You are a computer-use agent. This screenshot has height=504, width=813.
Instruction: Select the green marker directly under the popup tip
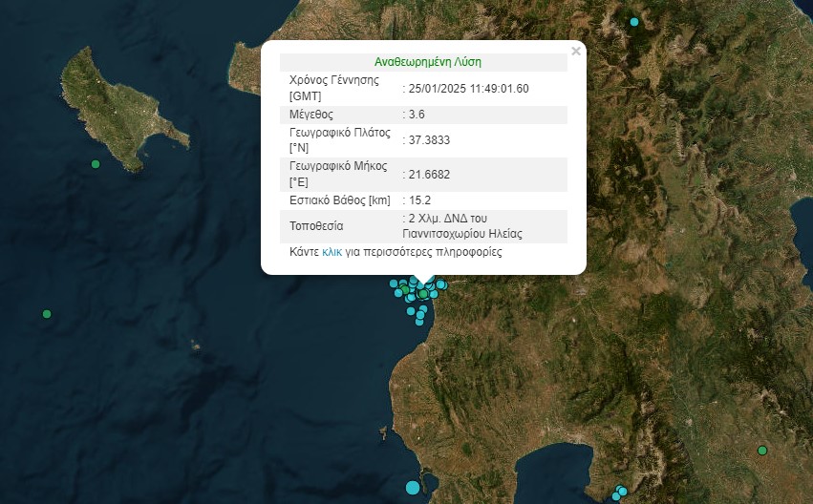coord(423,294)
